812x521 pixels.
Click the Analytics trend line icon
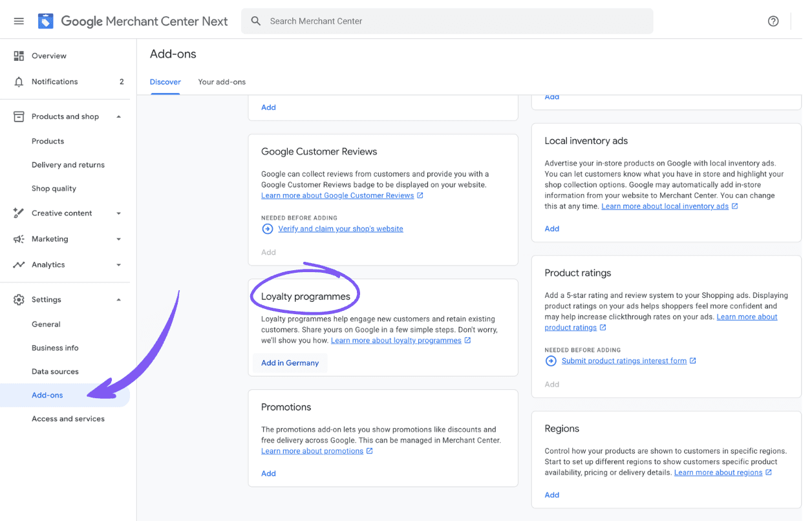click(x=19, y=265)
